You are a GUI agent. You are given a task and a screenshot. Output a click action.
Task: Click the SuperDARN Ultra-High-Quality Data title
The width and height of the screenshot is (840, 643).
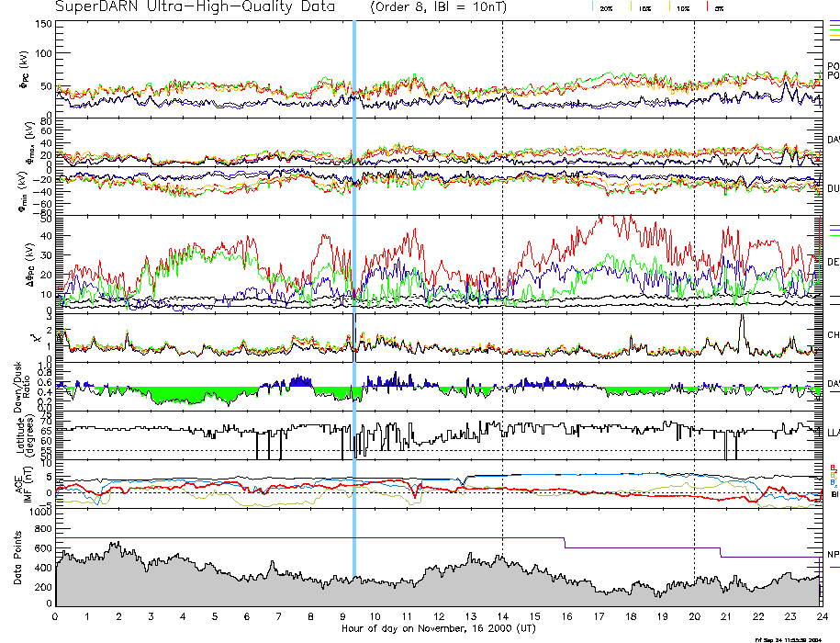coord(195,7)
